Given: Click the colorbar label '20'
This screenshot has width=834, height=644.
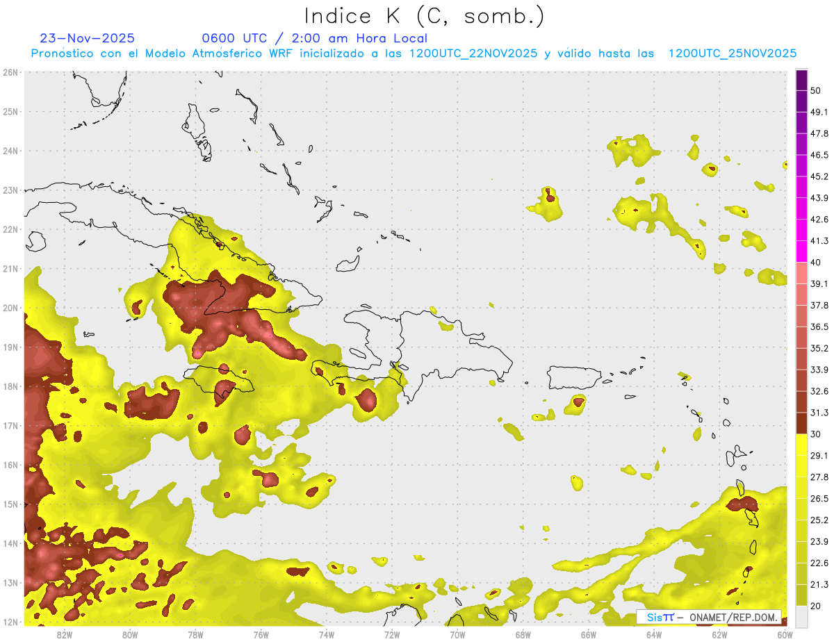Looking at the screenshot, I should pyautogui.click(x=816, y=606).
